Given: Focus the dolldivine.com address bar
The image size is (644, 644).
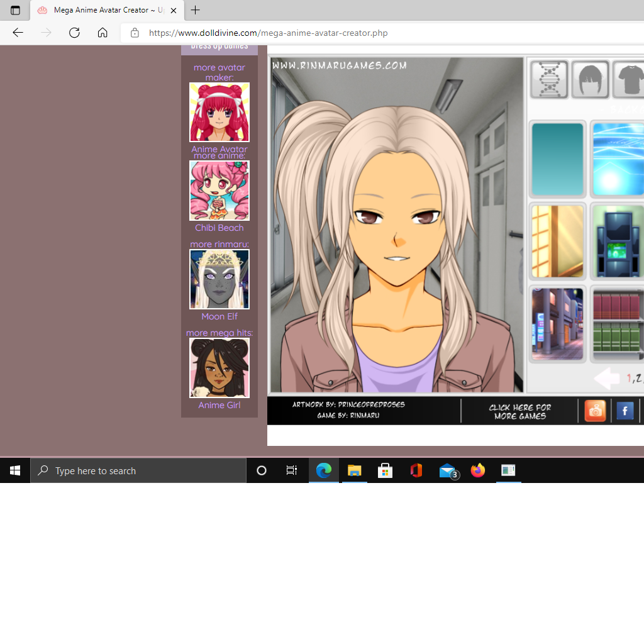Looking at the screenshot, I should 382,33.
